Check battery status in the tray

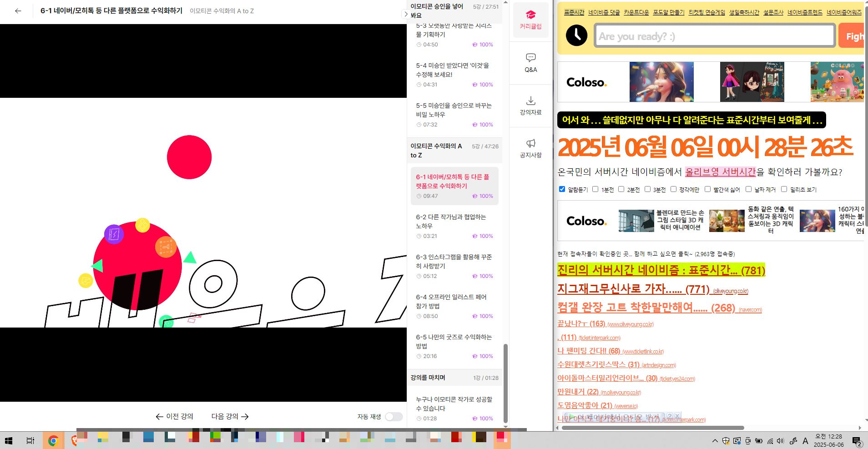[759, 441]
